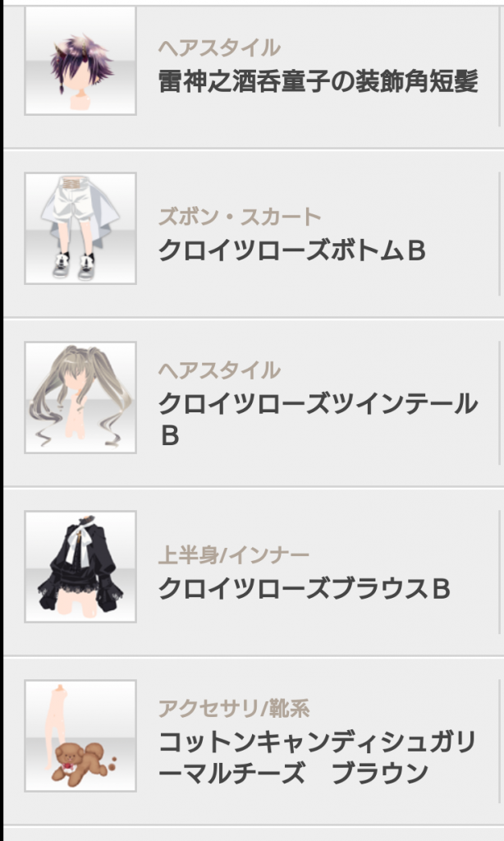Tap the white shorts and sneakers thumbnail
Screen dimensions: 504x841
(x=80, y=228)
